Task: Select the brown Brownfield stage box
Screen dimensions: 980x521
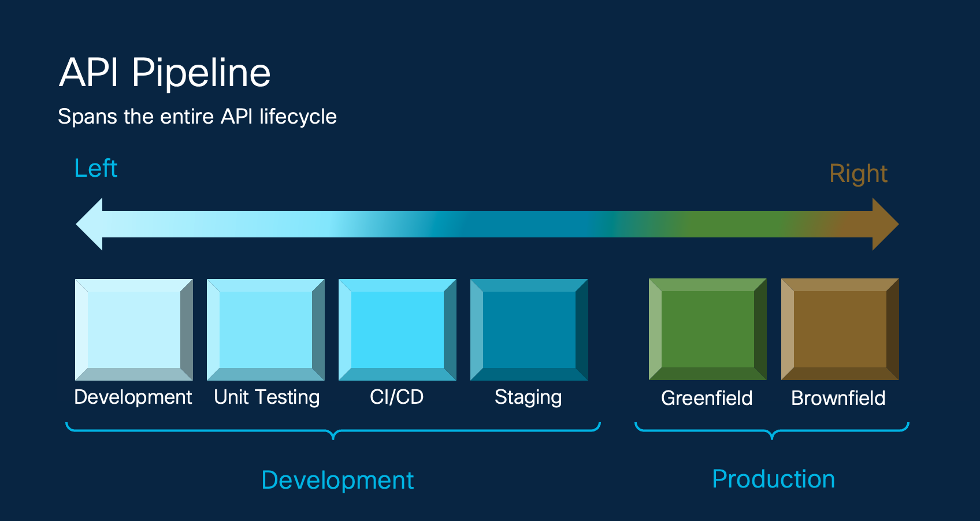Action: [839, 329]
